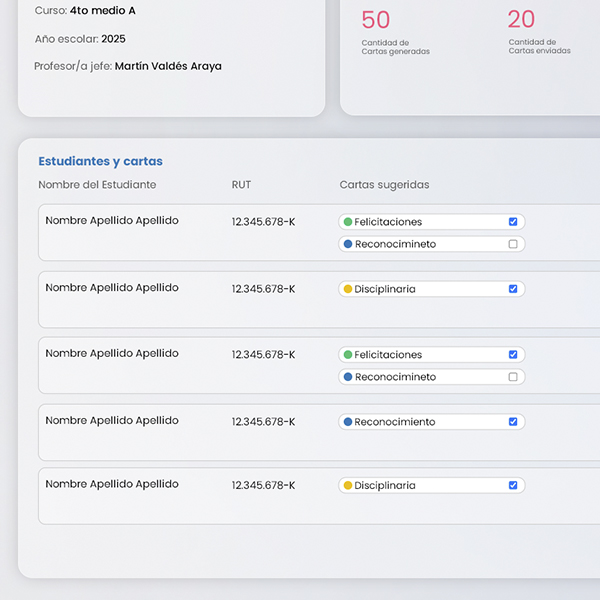
Task: Uncheck Disciplinaria checkbox for the second student
Action: [513, 289]
